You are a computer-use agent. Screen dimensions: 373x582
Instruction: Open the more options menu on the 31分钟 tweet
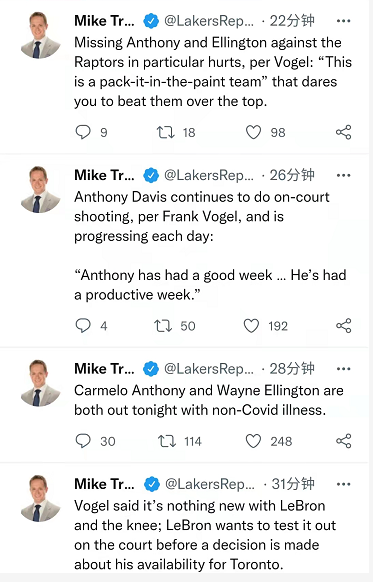click(x=343, y=484)
